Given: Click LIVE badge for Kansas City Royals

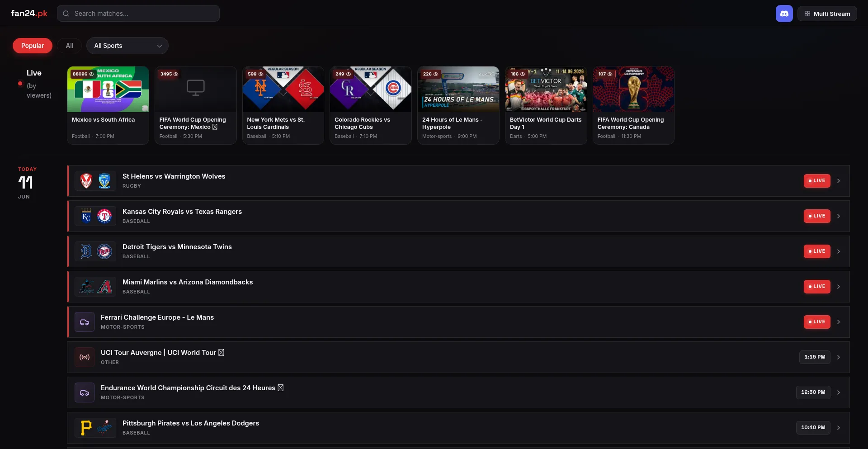Looking at the screenshot, I should pyautogui.click(x=817, y=216).
